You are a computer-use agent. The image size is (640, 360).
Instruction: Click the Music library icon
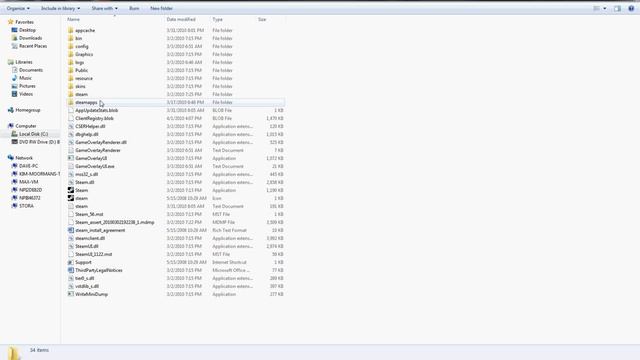coord(15,78)
